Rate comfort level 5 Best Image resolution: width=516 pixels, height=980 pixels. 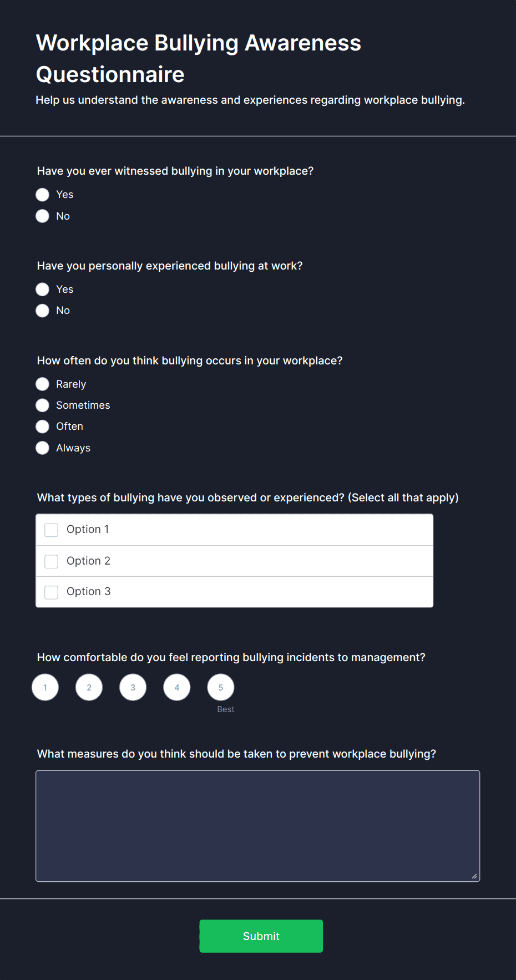pos(221,688)
